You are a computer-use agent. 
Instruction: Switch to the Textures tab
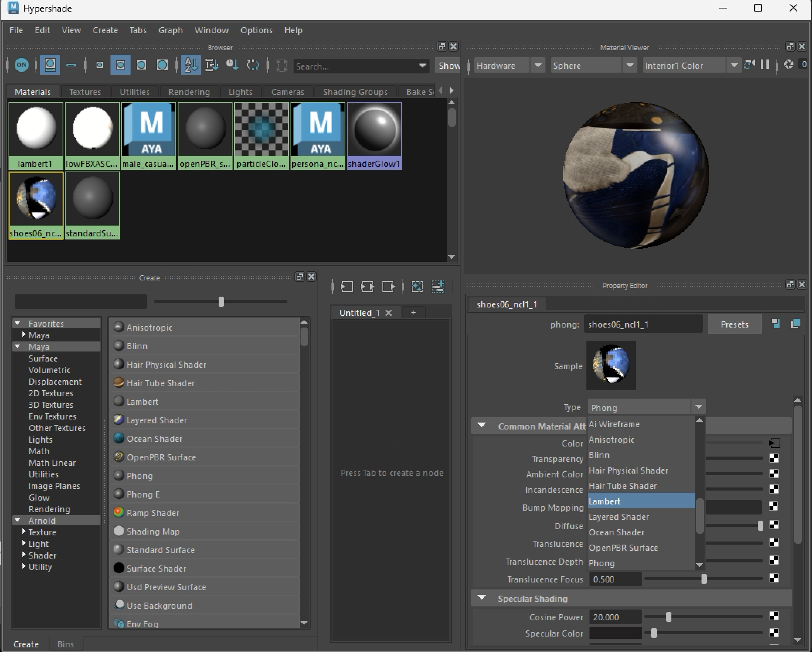pos(85,92)
